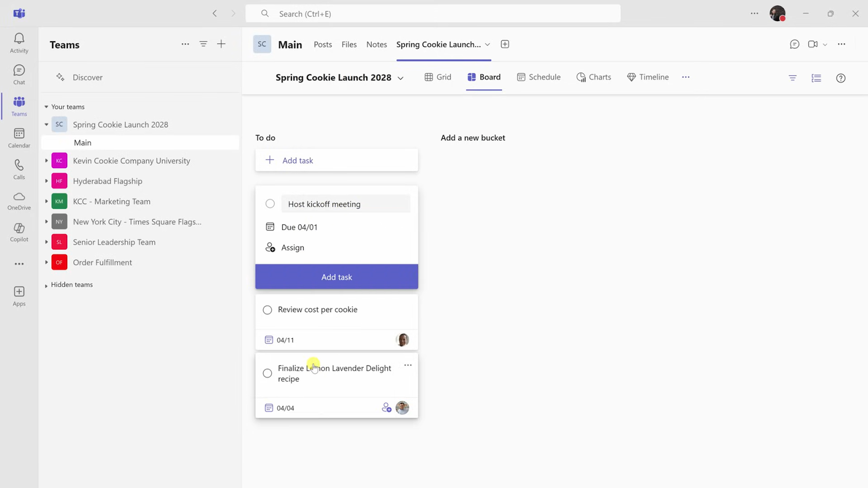The width and height of the screenshot is (868, 488).
Task: Mark Review cost per cookie complete
Action: pyautogui.click(x=267, y=310)
